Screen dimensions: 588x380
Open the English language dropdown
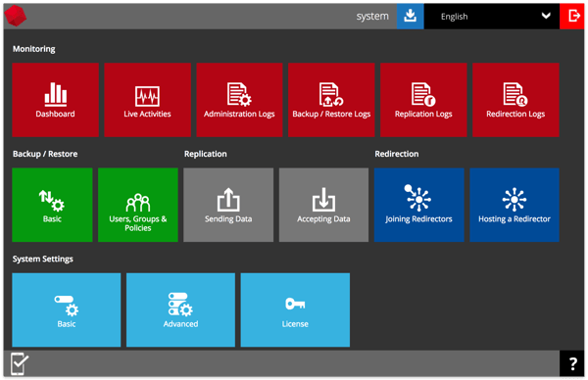pyautogui.click(x=492, y=16)
